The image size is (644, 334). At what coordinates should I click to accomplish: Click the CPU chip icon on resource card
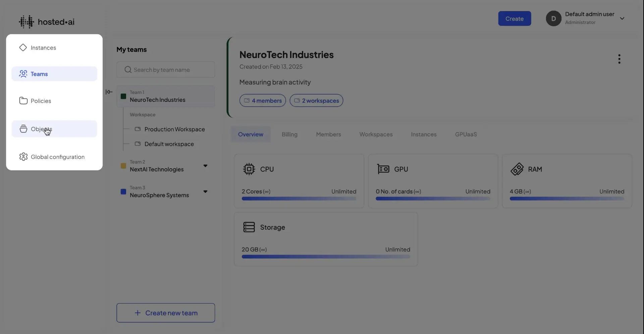point(249,169)
